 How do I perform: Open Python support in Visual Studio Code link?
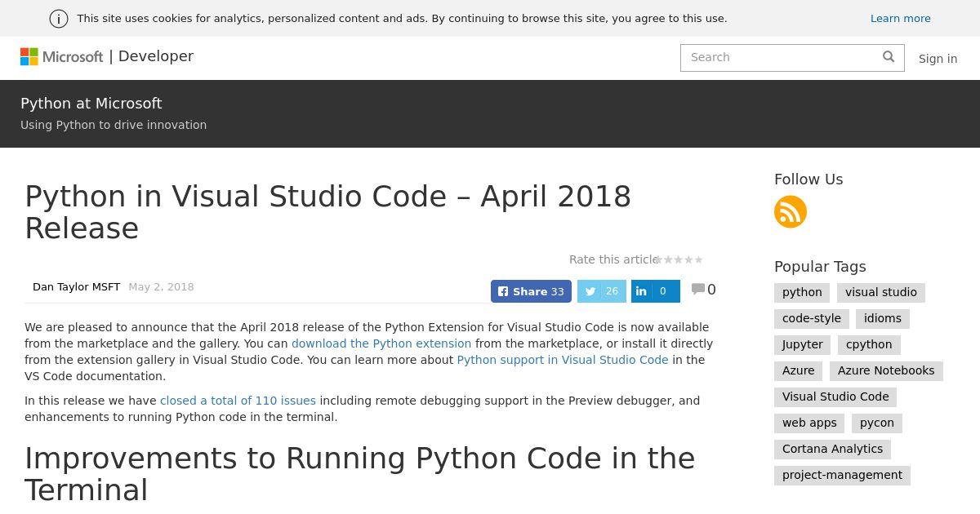563,360
